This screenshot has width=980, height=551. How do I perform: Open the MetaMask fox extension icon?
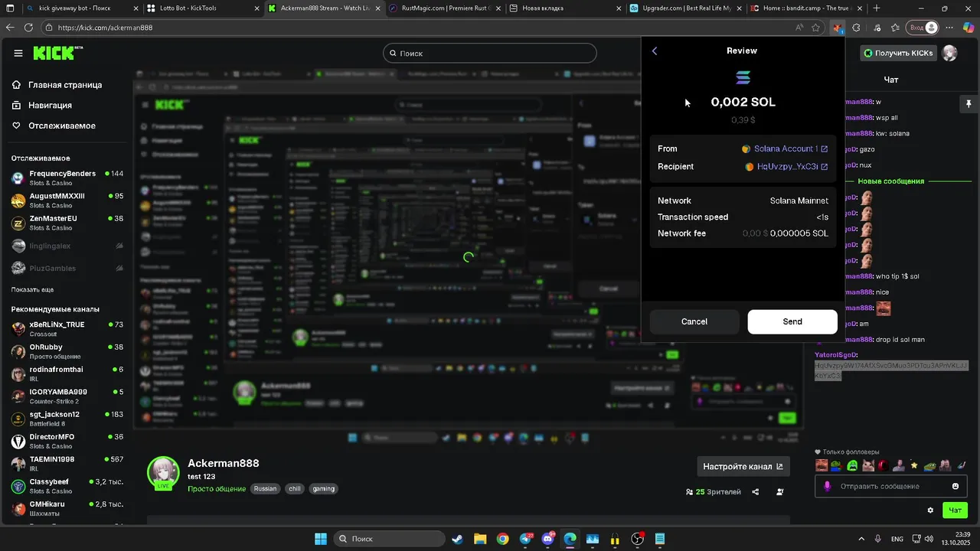tap(837, 28)
